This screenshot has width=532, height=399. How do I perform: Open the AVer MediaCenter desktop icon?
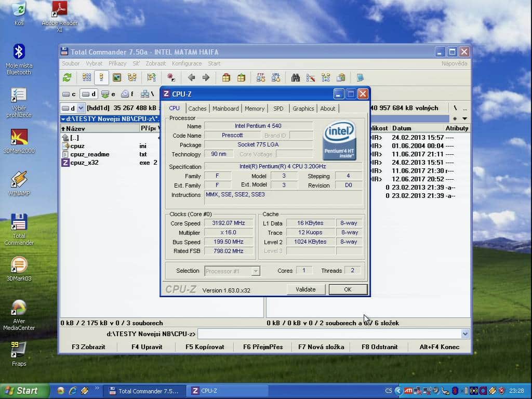(19, 315)
